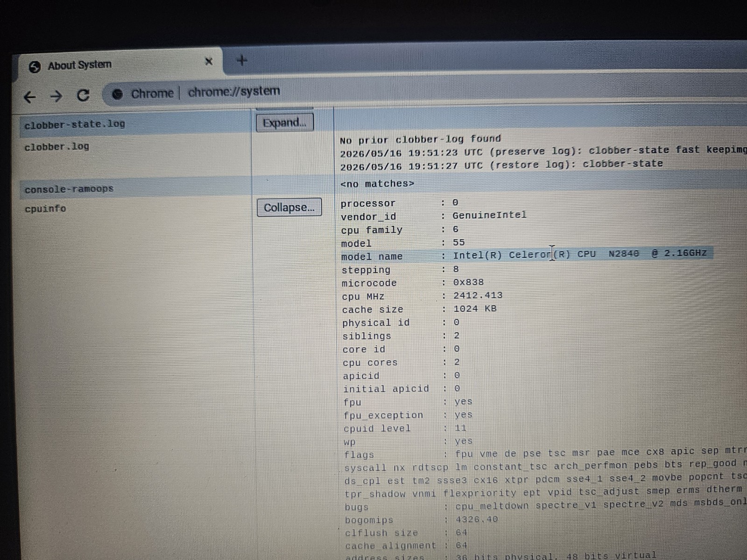
Task: Click the processor label
Action: 368,203
